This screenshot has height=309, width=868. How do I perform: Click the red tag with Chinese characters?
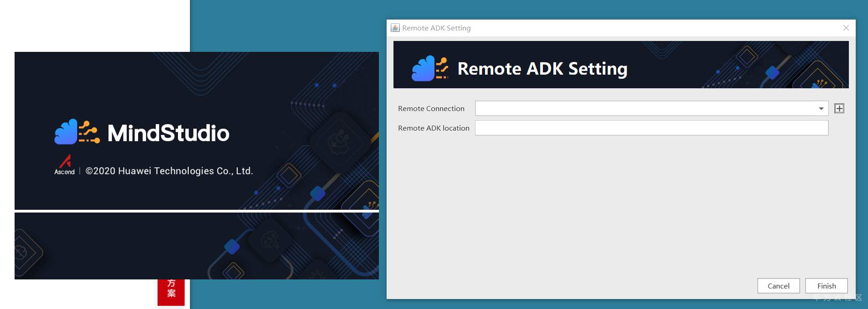(x=171, y=292)
